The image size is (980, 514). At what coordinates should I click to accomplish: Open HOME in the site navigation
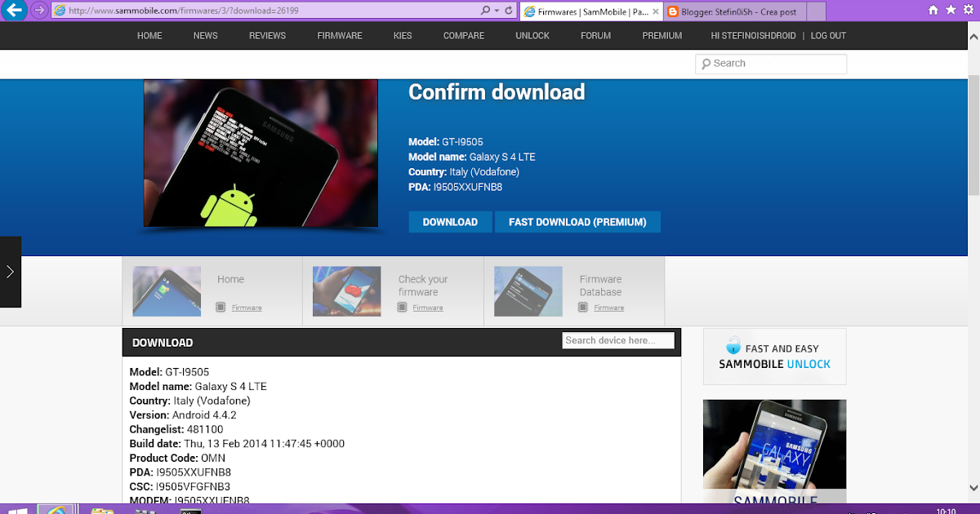(x=149, y=36)
